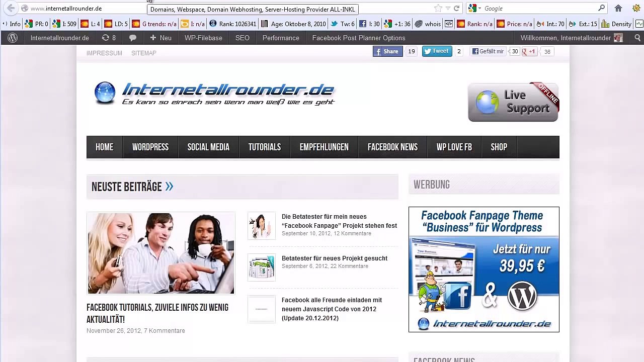
Task: Tweet the page with the Tweet button
Action: 437,51
